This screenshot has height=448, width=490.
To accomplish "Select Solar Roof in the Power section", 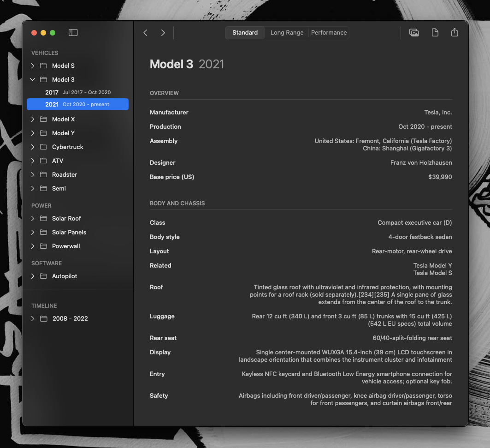I will [x=66, y=218].
